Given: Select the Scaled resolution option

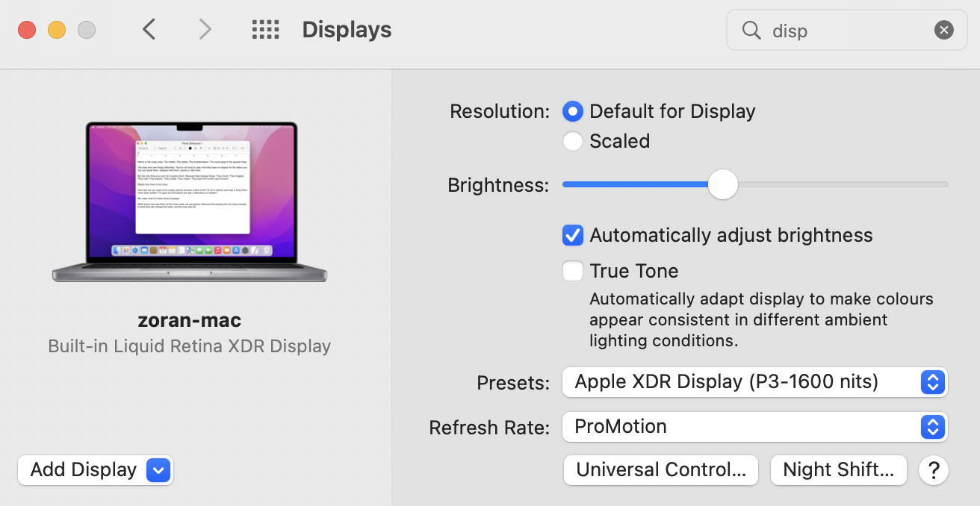Looking at the screenshot, I should [572, 141].
